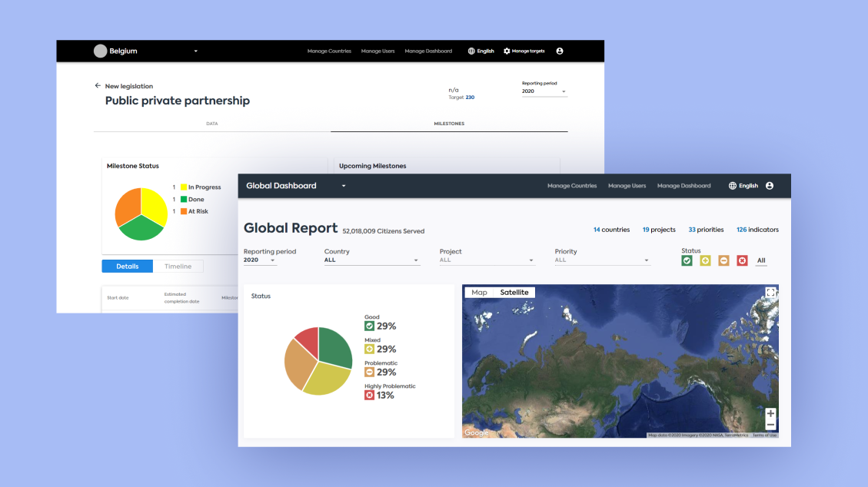Click the orange At Risk legend swatch
The width and height of the screenshot is (868, 487).
click(x=183, y=211)
